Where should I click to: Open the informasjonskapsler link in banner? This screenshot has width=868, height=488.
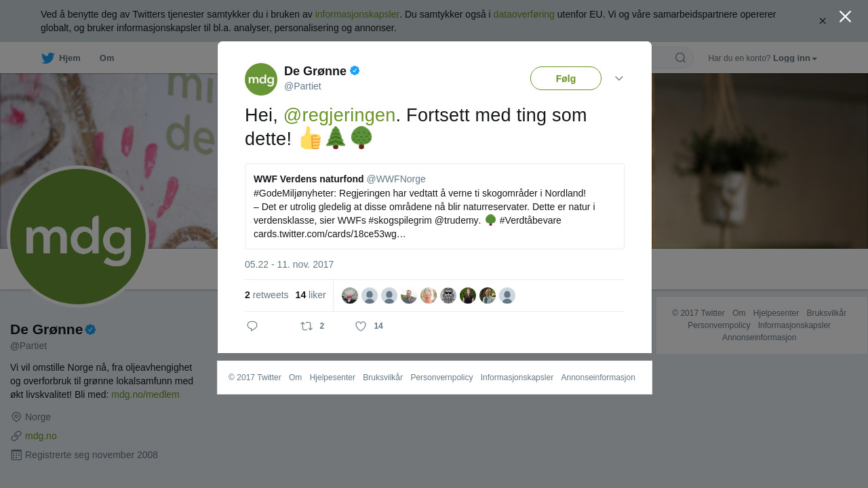click(x=357, y=14)
